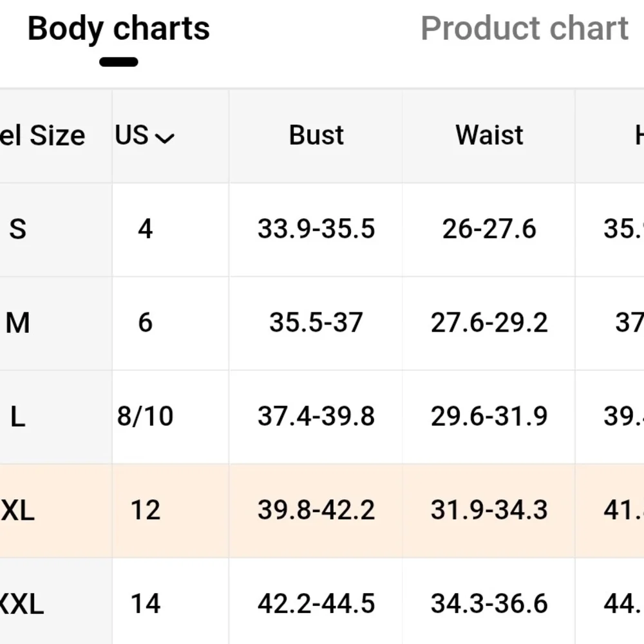Select the S size row label

(18, 229)
